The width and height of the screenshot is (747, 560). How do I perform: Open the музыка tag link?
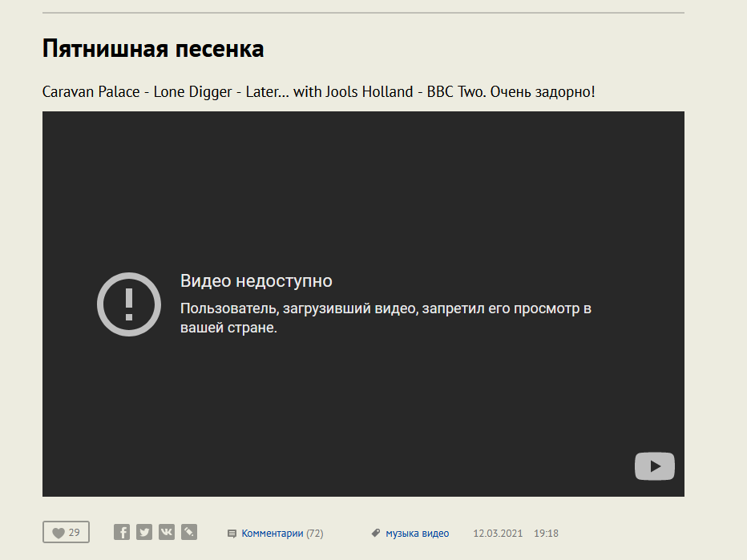[x=402, y=534]
